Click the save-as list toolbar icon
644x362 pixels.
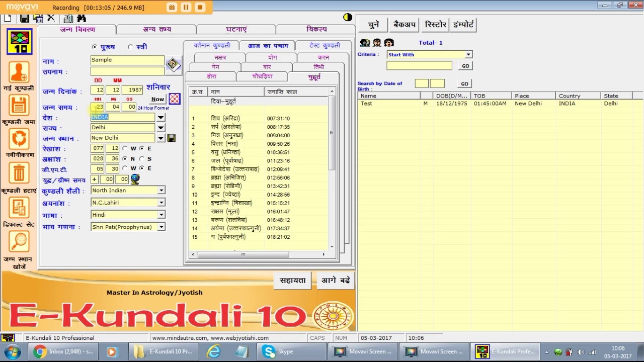[38, 18]
